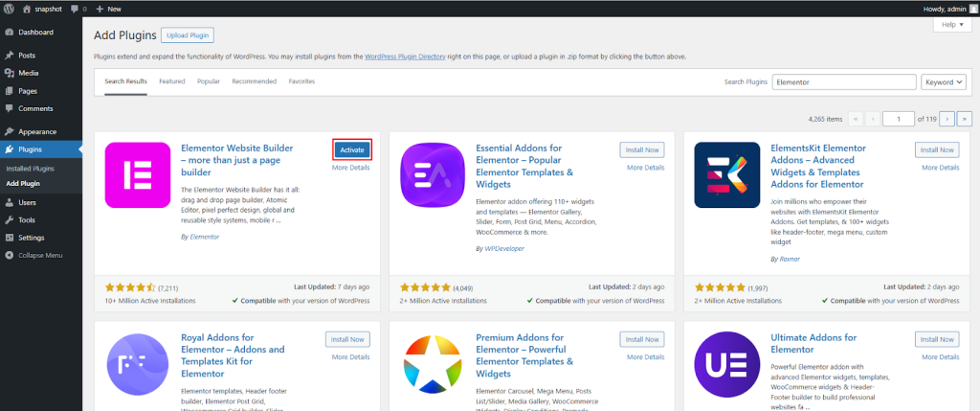The height and width of the screenshot is (411, 980).
Task: Open Royal Addons for Elementor title
Action: pos(233,355)
